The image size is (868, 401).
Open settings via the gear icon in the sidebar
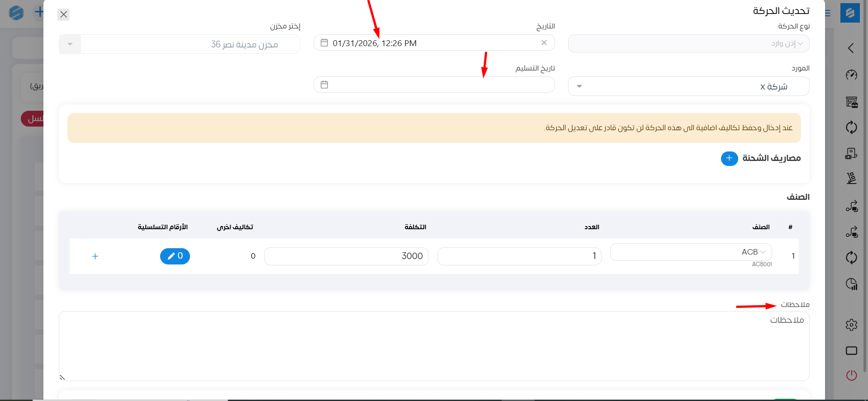pyautogui.click(x=851, y=325)
